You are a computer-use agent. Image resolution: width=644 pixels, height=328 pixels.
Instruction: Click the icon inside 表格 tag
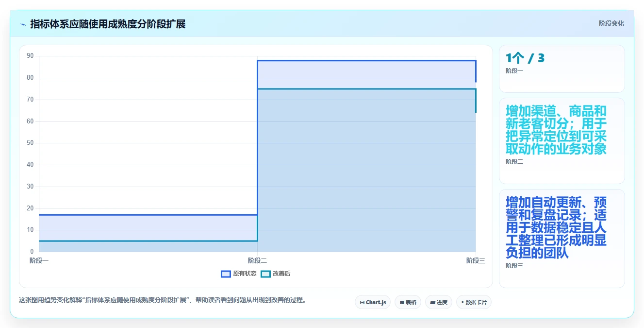402,302
